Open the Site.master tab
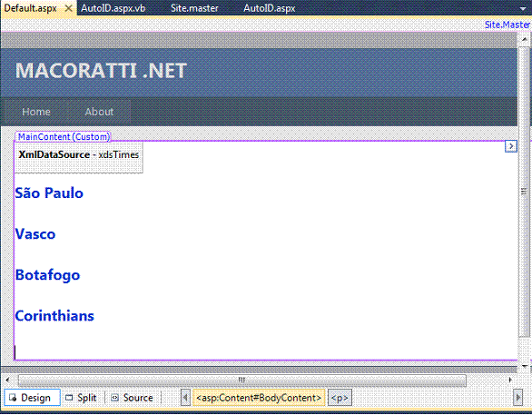 (194, 8)
